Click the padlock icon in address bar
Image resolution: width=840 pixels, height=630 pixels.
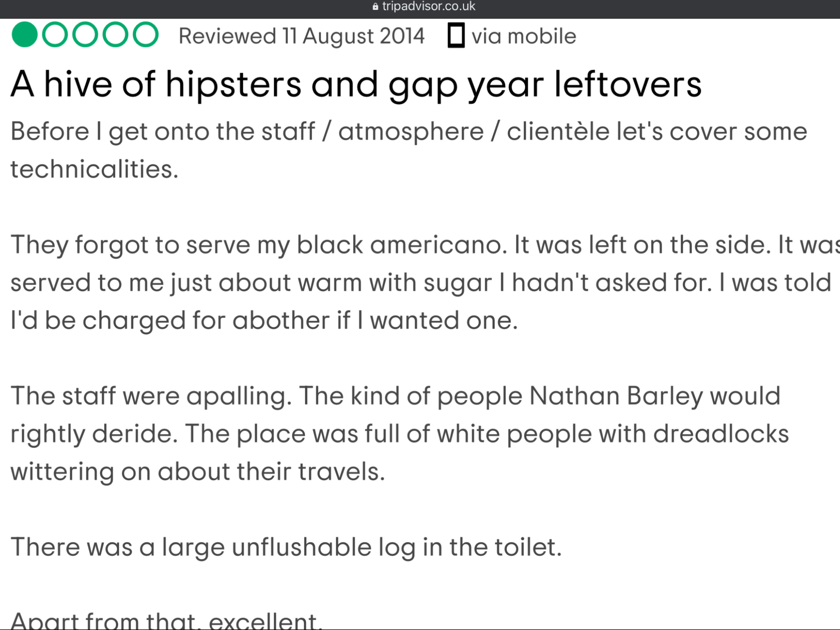pos(375,7)
